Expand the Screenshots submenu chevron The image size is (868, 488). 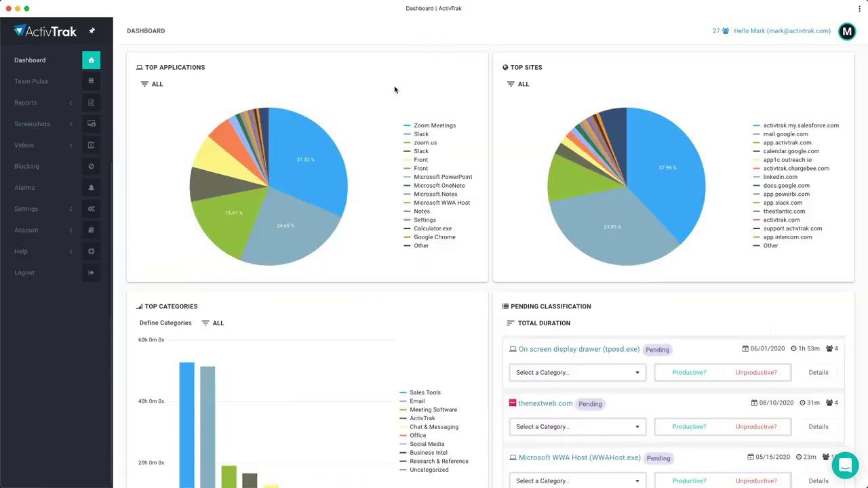tap(71, 124)
